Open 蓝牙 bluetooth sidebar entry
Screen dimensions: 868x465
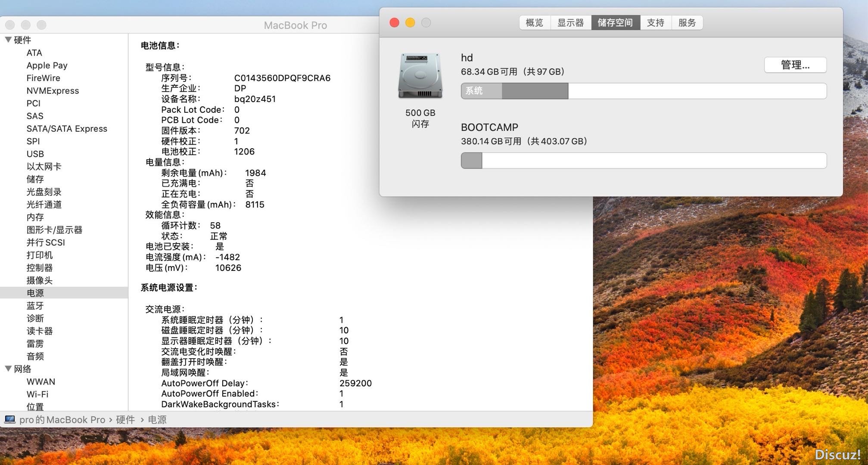pyautogui.click(x=35, y=305)
